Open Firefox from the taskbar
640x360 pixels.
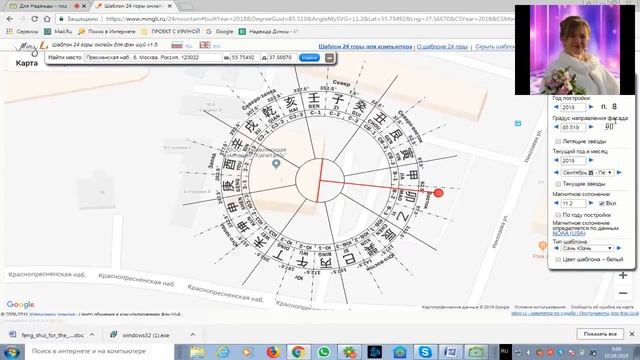(x=273, y=351)
